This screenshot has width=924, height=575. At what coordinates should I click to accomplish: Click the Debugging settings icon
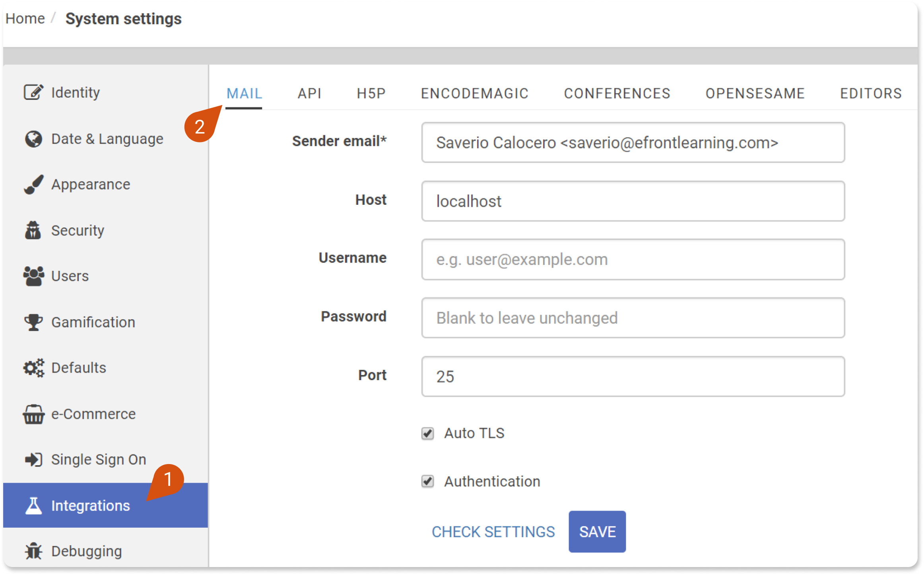pos(32,550)
